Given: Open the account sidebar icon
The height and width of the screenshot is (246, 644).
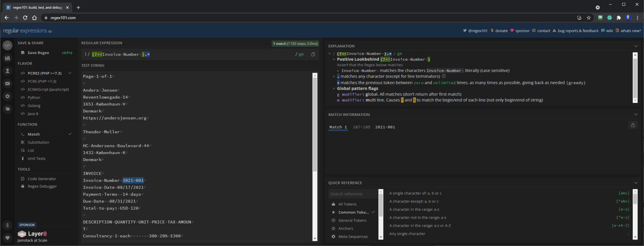Looking at the screenshot, I should [x=7, y=71].
